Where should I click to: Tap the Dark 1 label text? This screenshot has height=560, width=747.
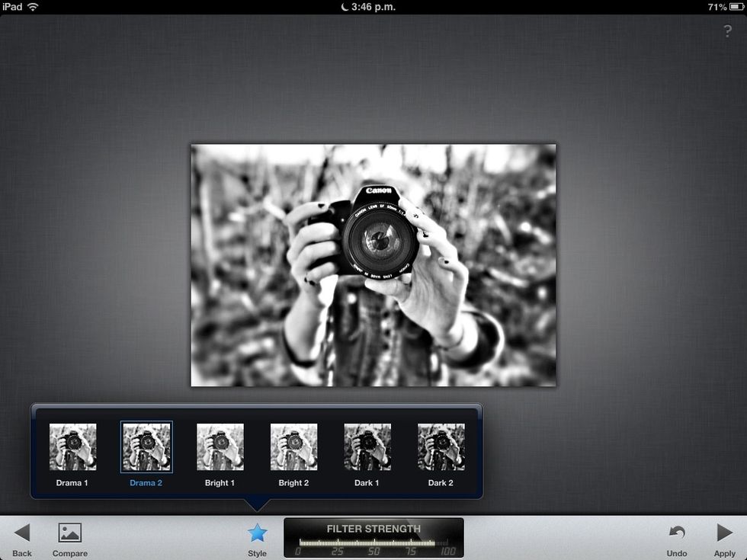point(367,483)
